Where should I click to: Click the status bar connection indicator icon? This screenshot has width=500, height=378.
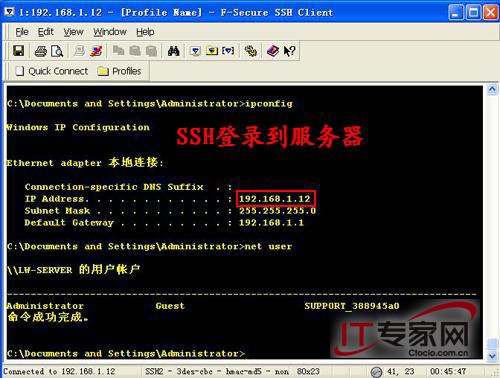[376, 371]
